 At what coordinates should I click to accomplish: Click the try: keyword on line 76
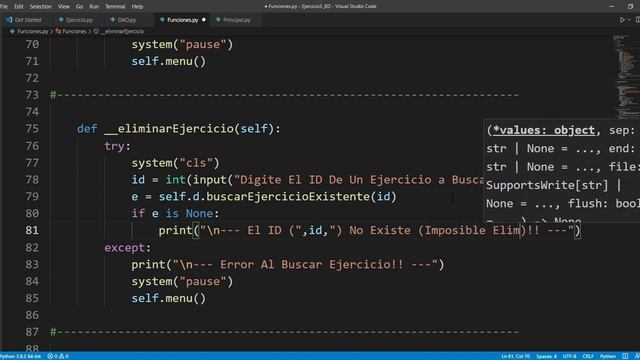click(118, 146)
